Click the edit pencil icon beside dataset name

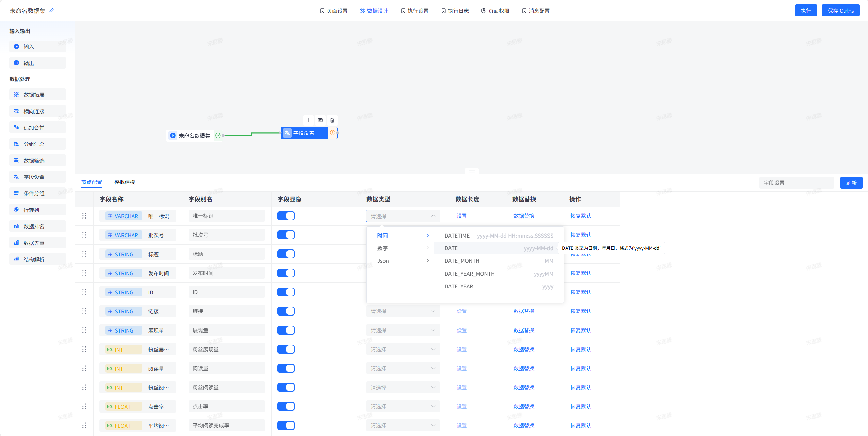(52, 11)
